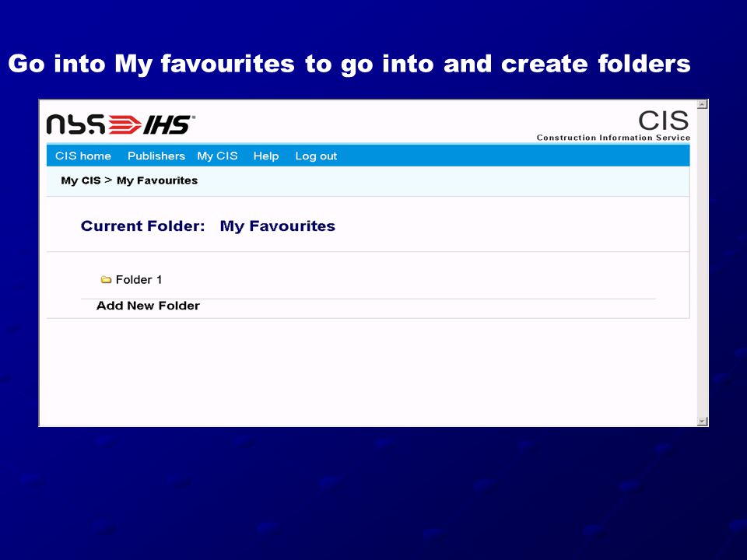
Task: Click the CIS Construction Information Service logo
Action: (x=614, y=126)
